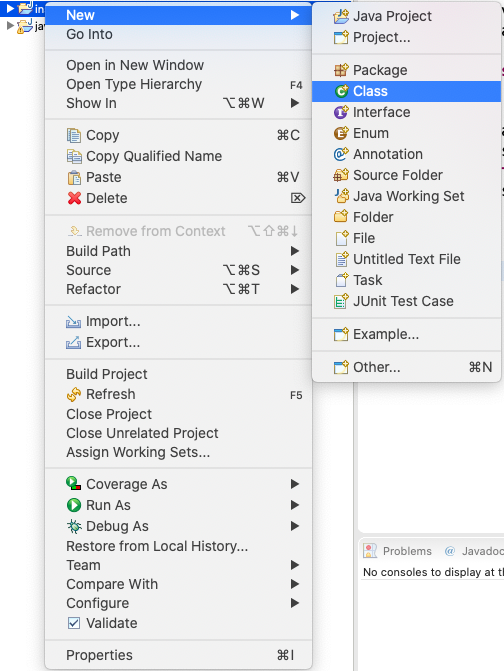Click the Compare With menu label

click(112, 584)
